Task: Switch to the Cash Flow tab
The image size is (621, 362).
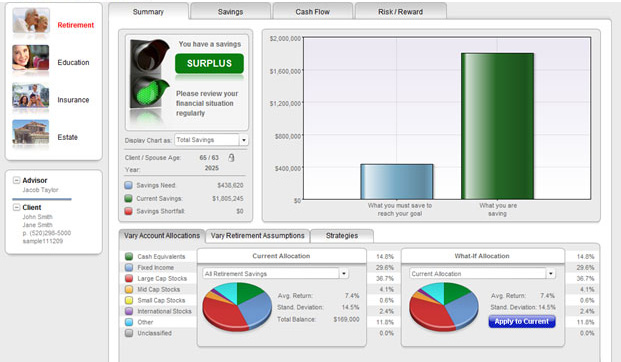Action: click(x=312, y=11)
